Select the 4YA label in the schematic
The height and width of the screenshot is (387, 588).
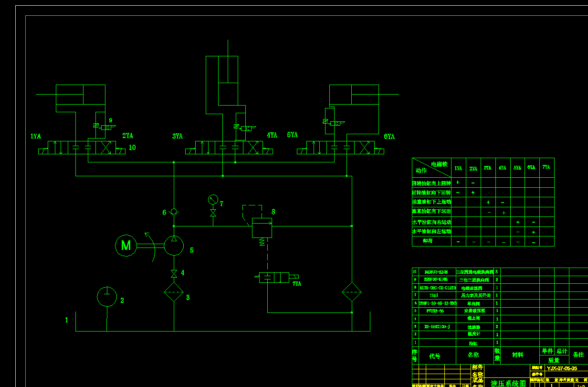[272, 135]
